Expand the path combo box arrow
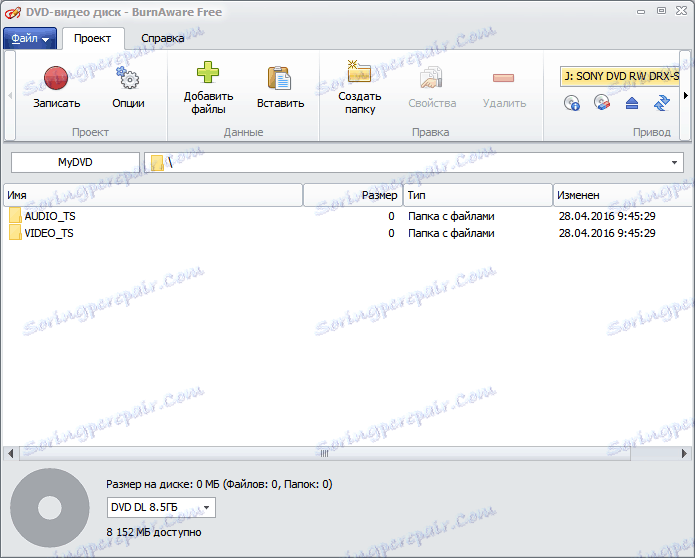 (674, 163)
